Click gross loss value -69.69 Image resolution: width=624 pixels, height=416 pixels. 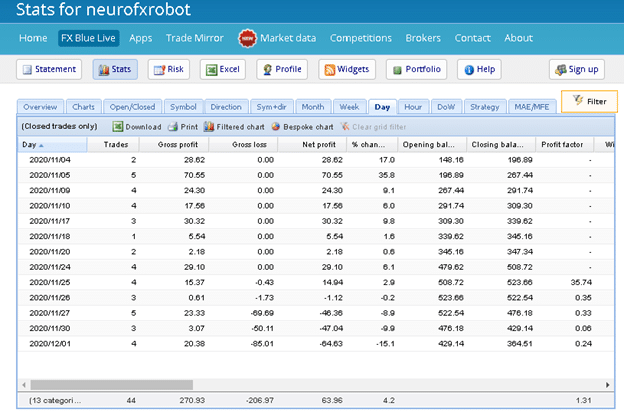(262, 313)
